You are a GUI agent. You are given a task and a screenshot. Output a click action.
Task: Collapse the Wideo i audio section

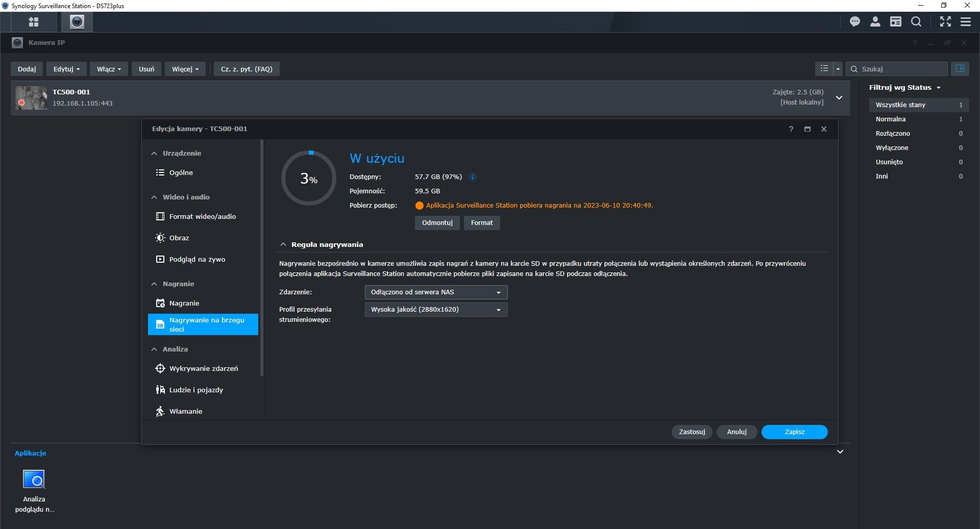[154, 197]
